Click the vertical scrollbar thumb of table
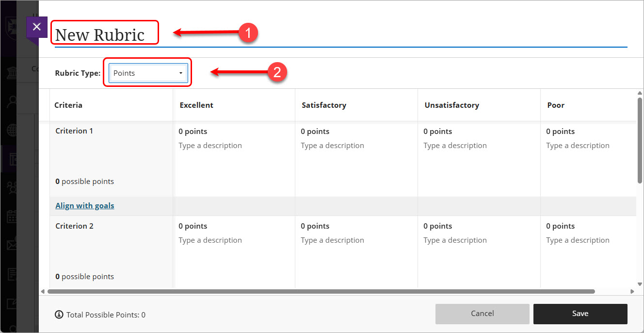 coord(640,140)
